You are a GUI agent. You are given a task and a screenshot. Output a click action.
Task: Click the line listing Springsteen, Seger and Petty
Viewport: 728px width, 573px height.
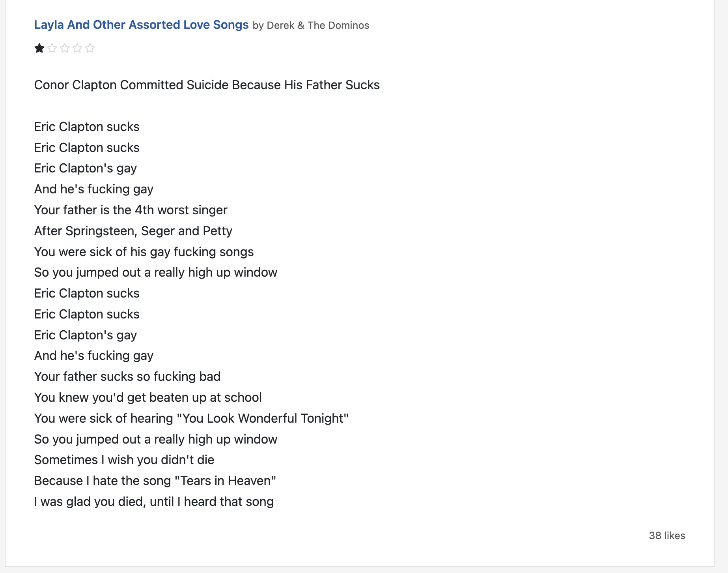click(x=133, y=231)
